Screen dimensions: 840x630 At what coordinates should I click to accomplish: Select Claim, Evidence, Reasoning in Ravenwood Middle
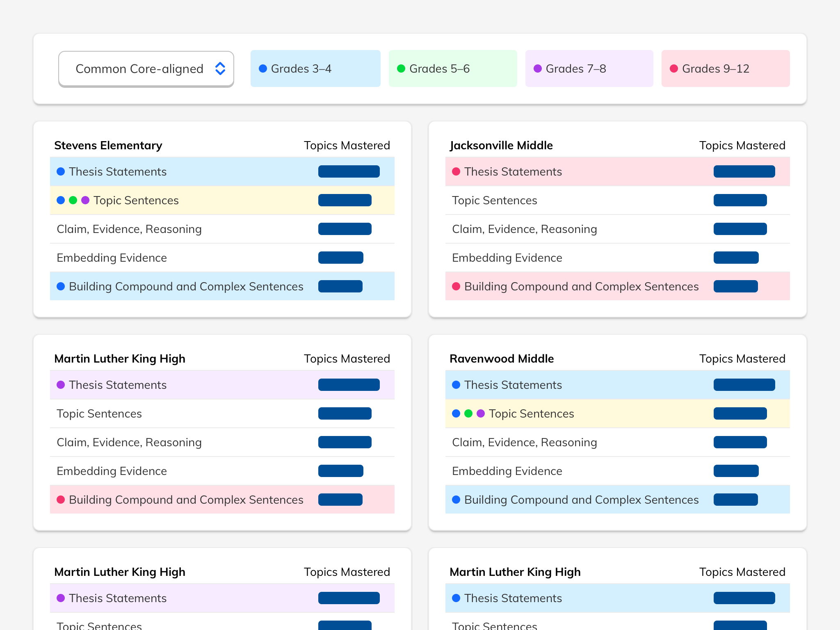tap(524, 443)
